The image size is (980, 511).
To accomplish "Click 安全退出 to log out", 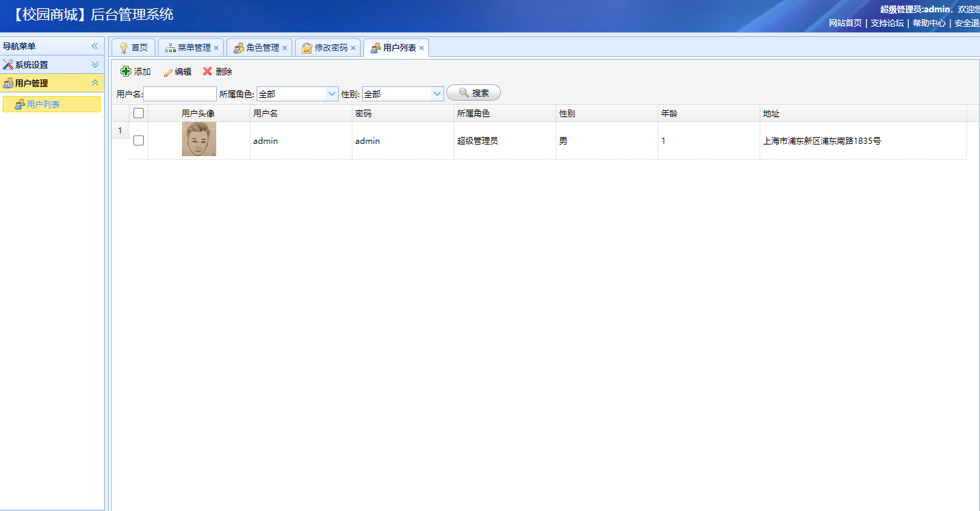I will point(967,23).
